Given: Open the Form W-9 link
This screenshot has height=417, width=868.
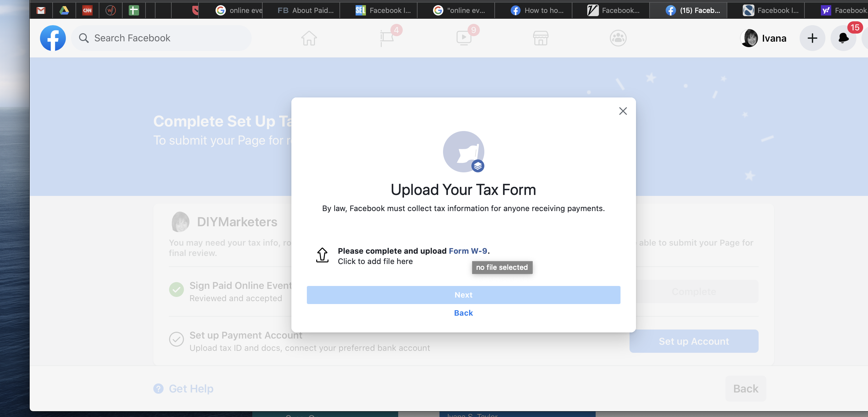Looking at the screenshot, I should (468, 251).
